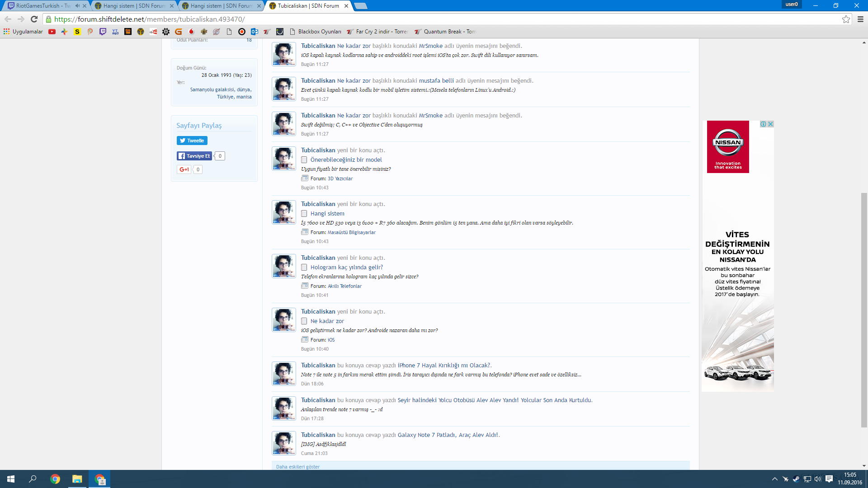Click the YouTube bookmark icon

[x=52, y=32]
